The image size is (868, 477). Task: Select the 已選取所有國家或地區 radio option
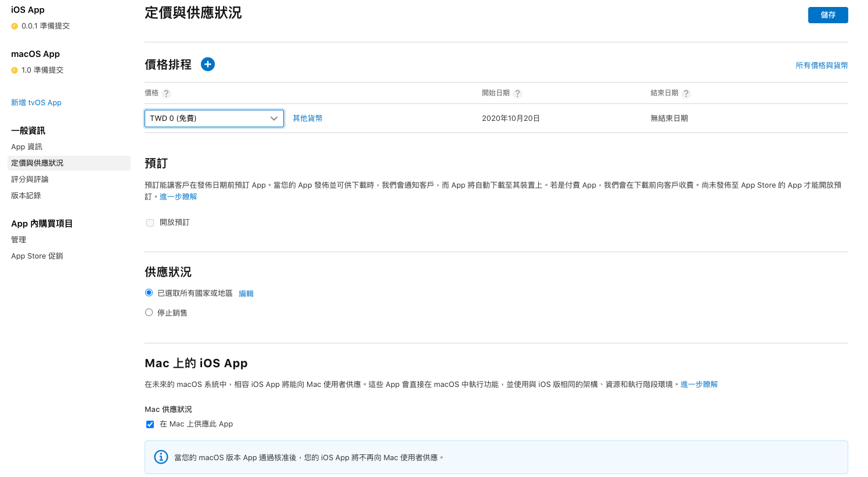click(x=149, y=293)
